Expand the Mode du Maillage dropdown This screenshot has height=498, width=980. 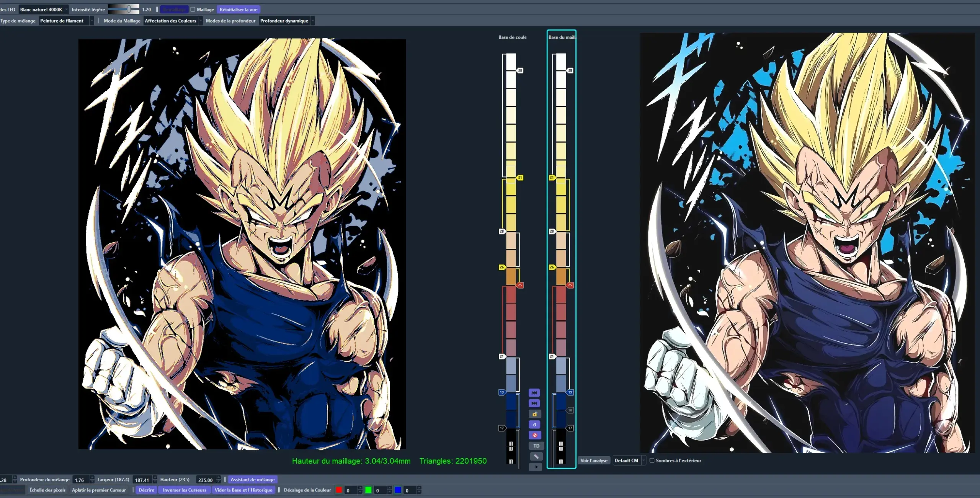tap(173, 21)
